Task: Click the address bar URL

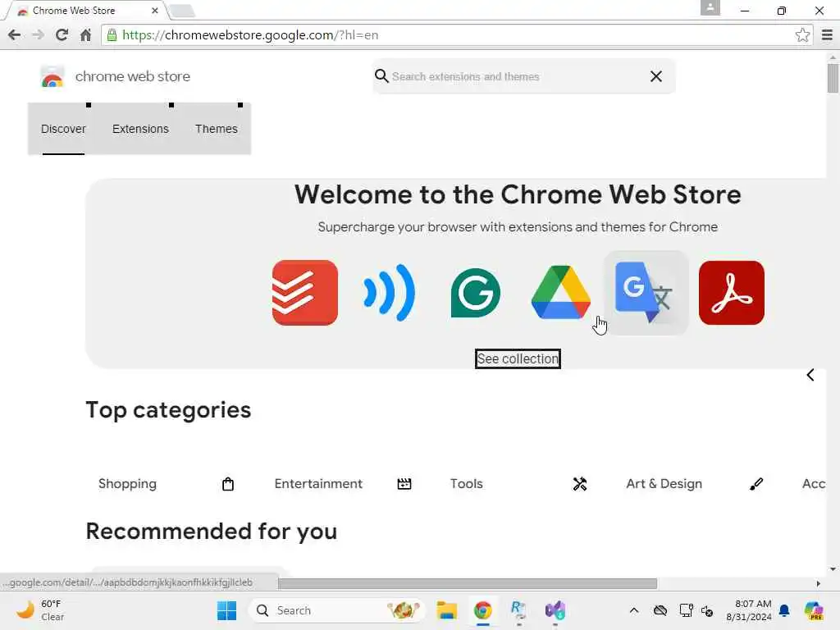Action: click(x=250, y=35)
